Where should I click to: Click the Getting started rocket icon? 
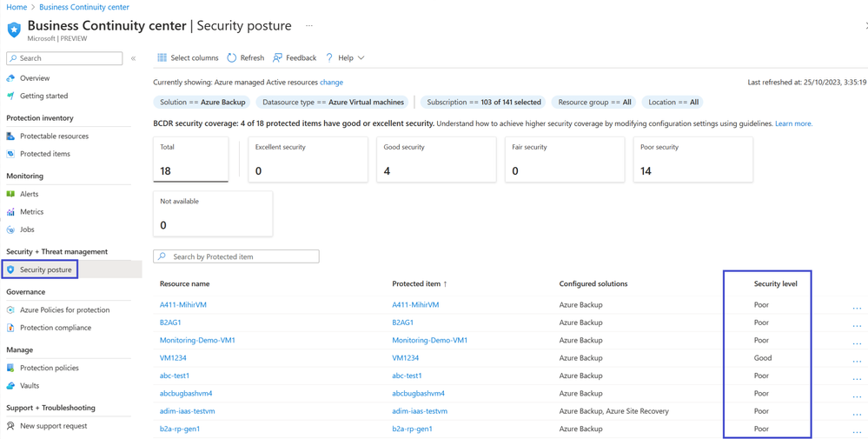[x=10, y=96]
